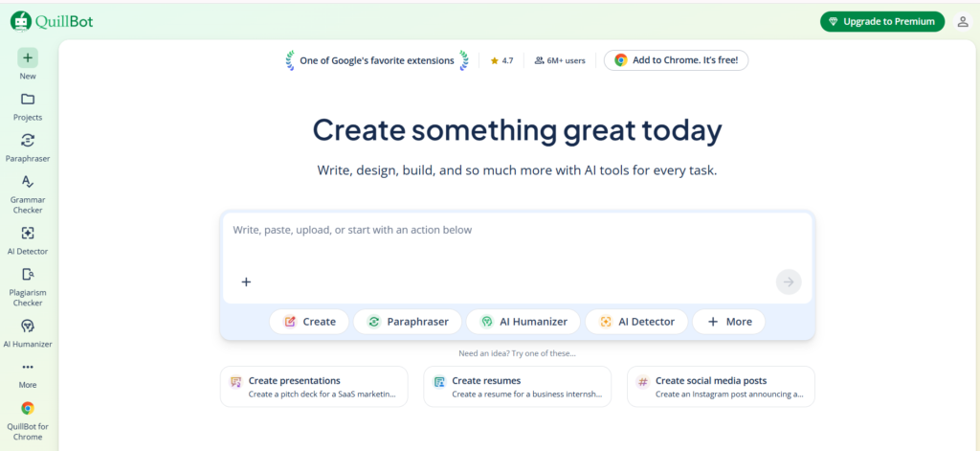Click the Need an idea? Try one of these text
The image size is (980, 451).
coord(518,353)
